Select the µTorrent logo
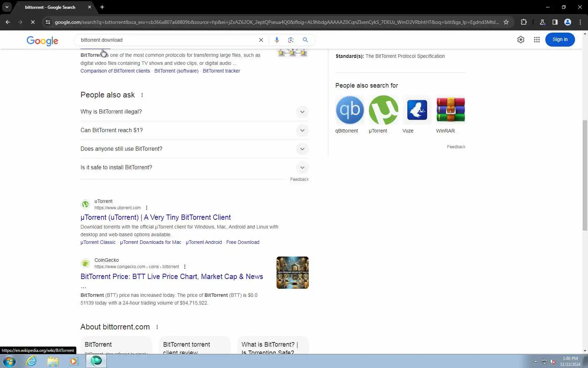 (x=384, y=110)
